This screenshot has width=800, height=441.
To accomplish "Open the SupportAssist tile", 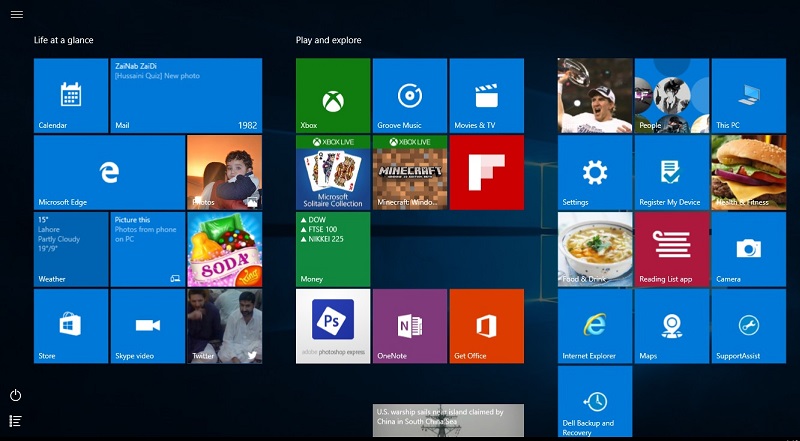I will click(748, 326).
